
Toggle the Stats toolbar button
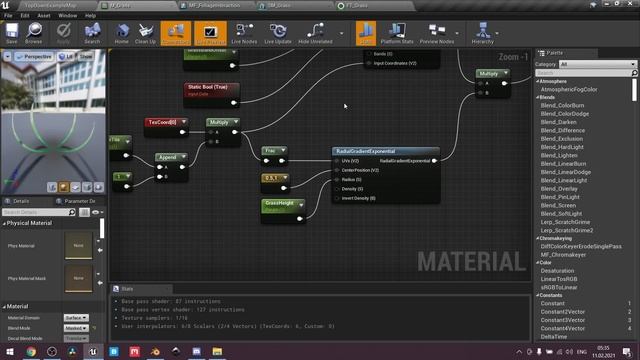pyautogui.click(x=366, y=33)
